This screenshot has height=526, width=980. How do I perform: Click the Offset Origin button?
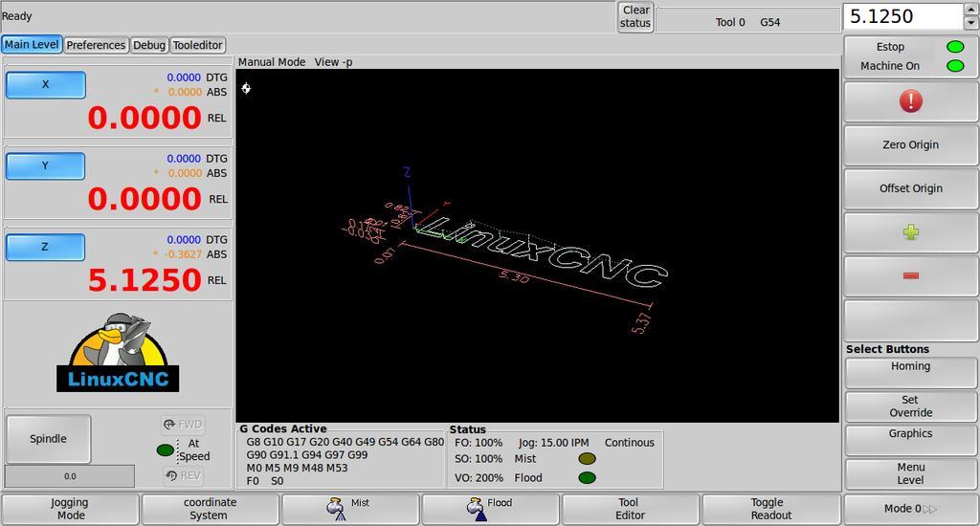[x=911, y=188]
